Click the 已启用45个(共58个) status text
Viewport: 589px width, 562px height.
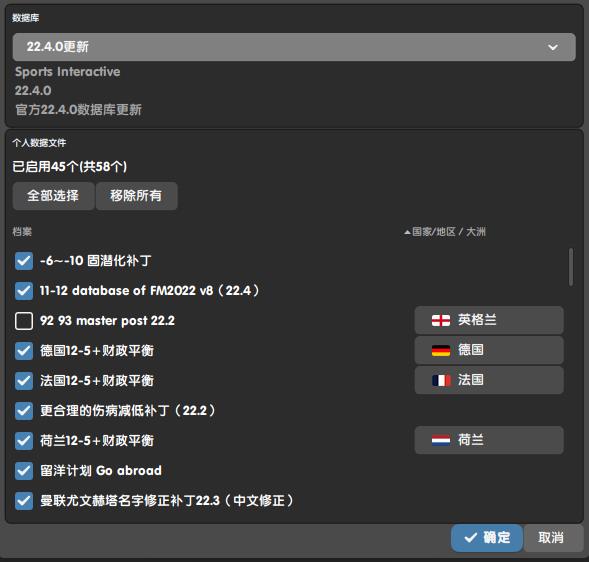[x=70, y=166]
